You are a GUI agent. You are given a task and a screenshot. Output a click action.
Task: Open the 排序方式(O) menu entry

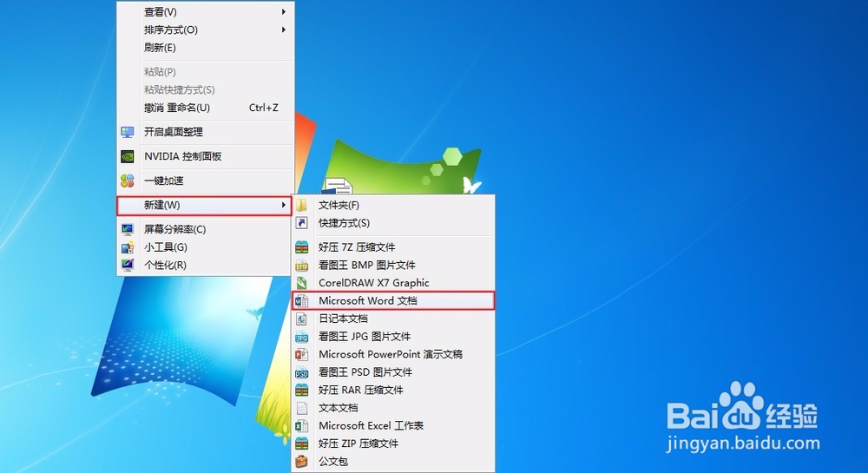click(x=205, y=30)
